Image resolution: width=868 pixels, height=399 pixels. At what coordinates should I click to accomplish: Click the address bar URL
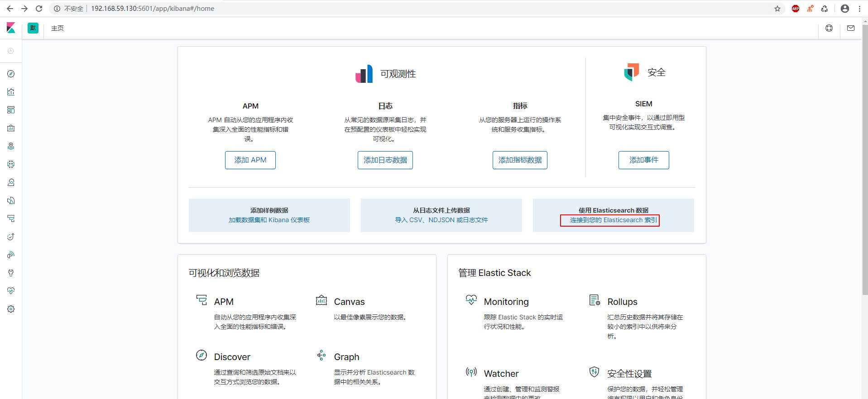[x=153, y=9]
